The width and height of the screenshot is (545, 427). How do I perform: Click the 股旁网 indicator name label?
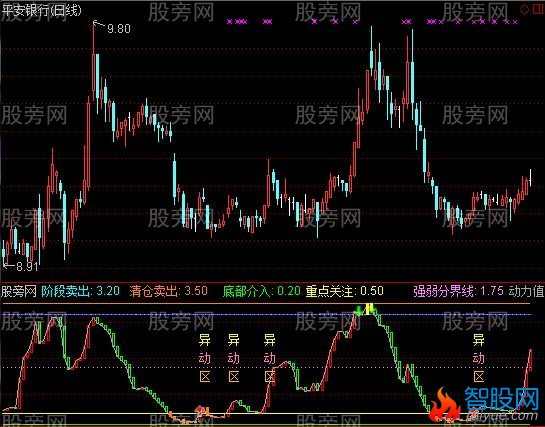point(19,291)
